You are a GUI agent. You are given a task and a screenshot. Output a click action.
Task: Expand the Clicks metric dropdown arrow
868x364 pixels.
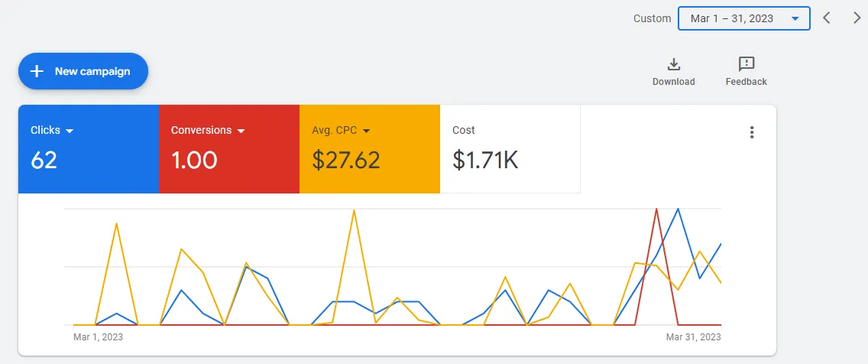(x=70, y=131)
